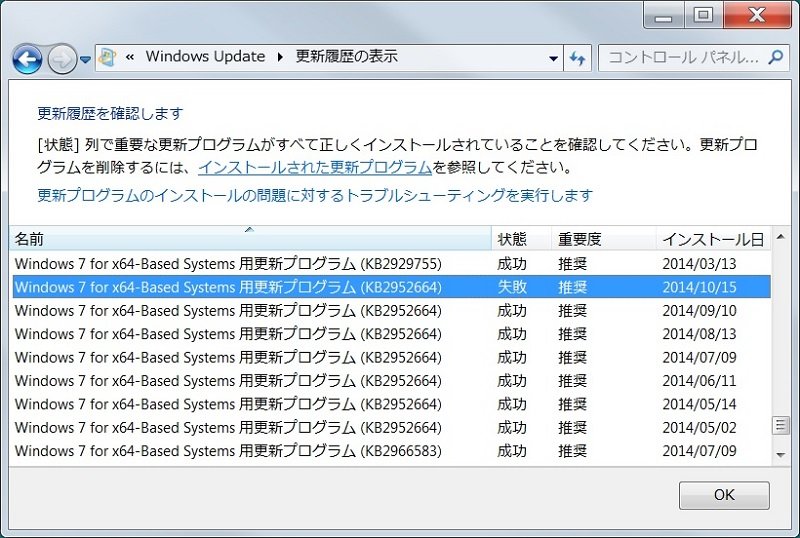800x538 pixels.
Task: Select KB2952664 row dated 2014/05/14
Action: (391, 404)
